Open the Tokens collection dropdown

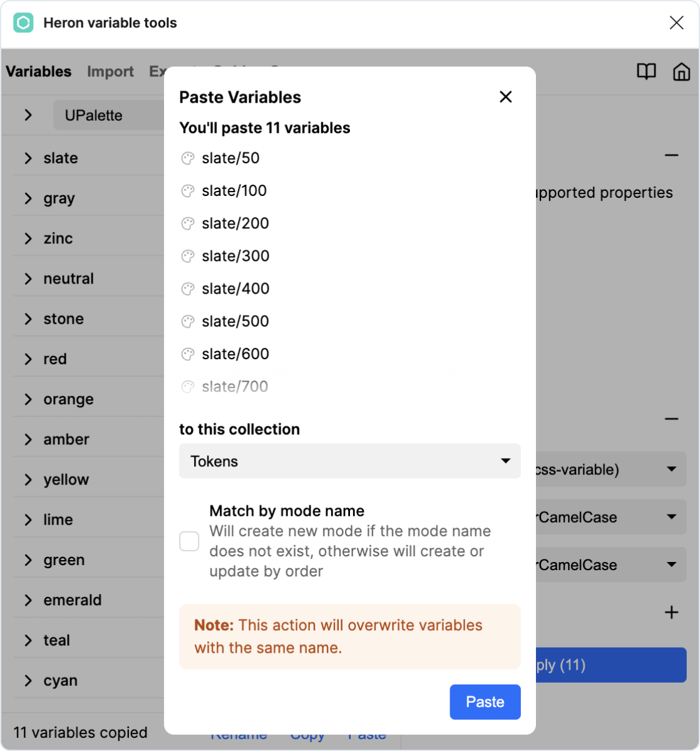(x=349, y=461)
